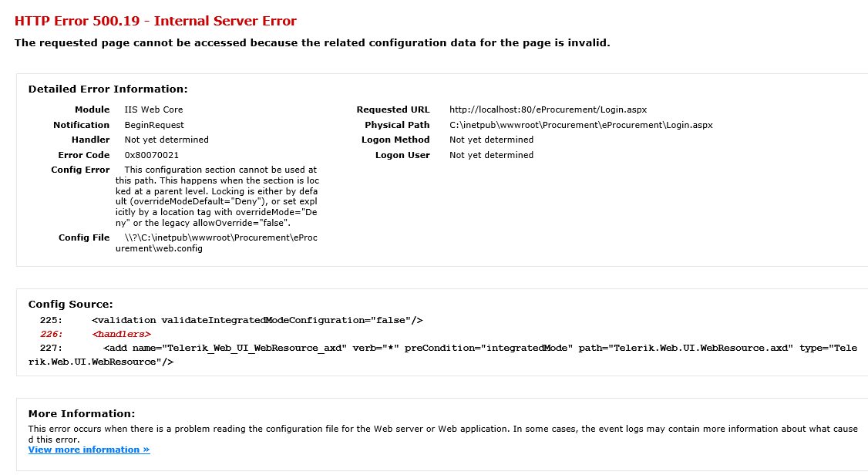Click Logon User value Not yet determined
Screen dimensions: 868x475
tap(492, 155)
